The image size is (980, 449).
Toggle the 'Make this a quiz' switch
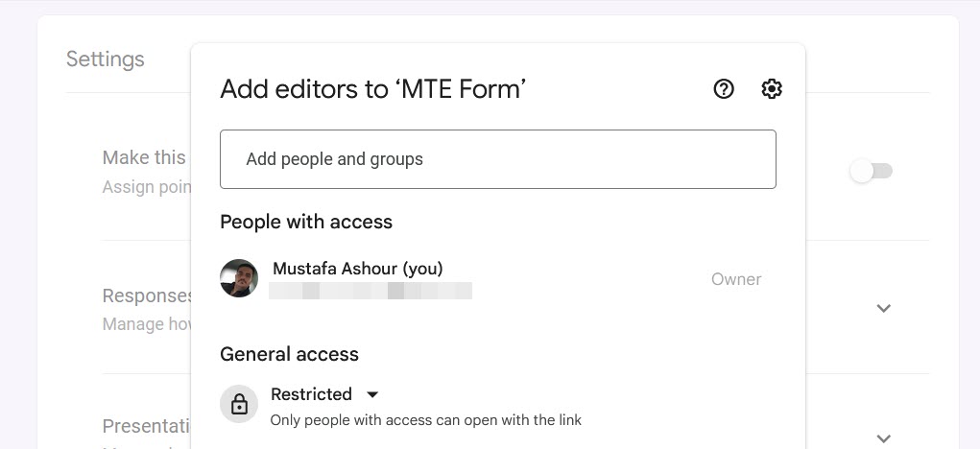coord(872,172)
